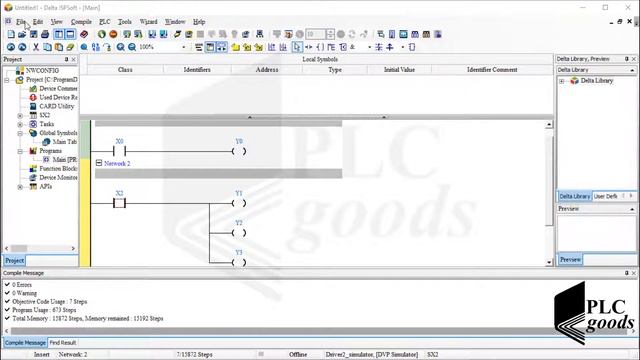Click the first yellow insert-network icon

[236, 47]
